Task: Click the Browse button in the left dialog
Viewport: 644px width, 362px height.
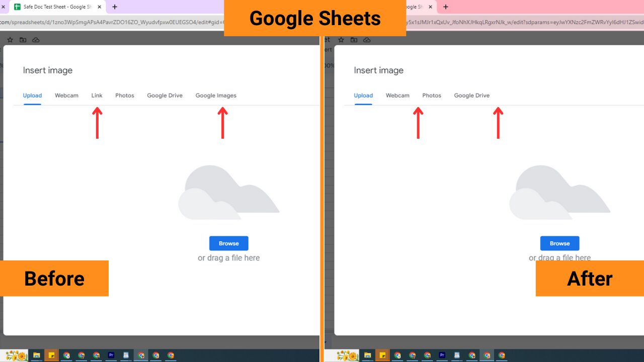Action: (x=229, y=243)
